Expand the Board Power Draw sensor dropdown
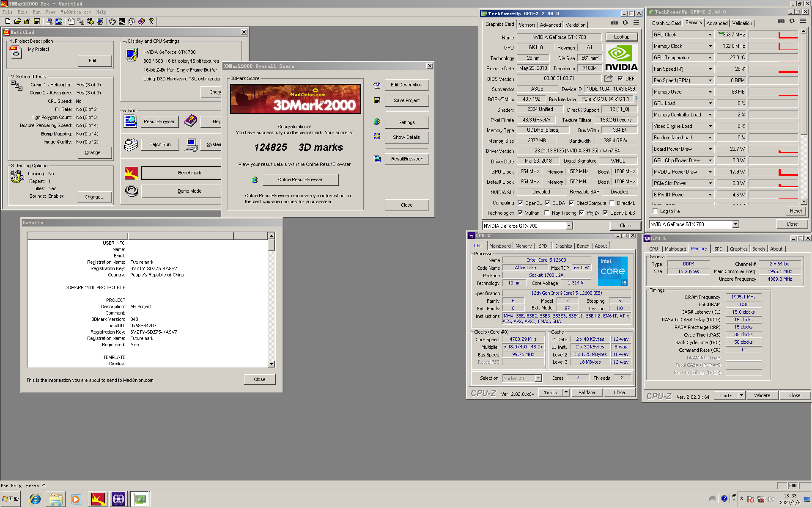Image resolution: width=812 pixels, height=508 pixels. click(x=710, y=149)
